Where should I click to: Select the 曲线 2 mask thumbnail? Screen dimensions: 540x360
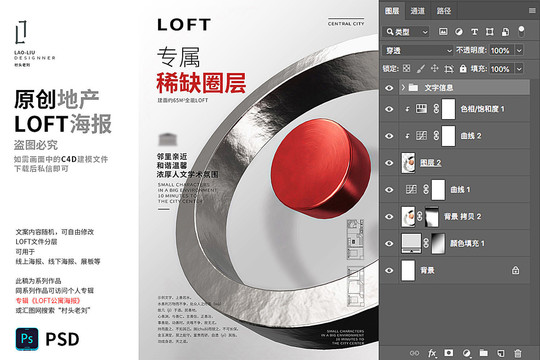(x=448, y=136)
